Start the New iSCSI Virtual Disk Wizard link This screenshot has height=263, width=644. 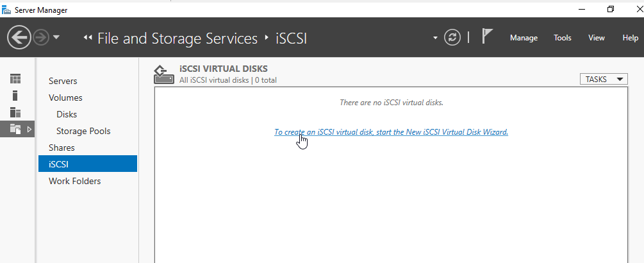[x=391, y=132]
